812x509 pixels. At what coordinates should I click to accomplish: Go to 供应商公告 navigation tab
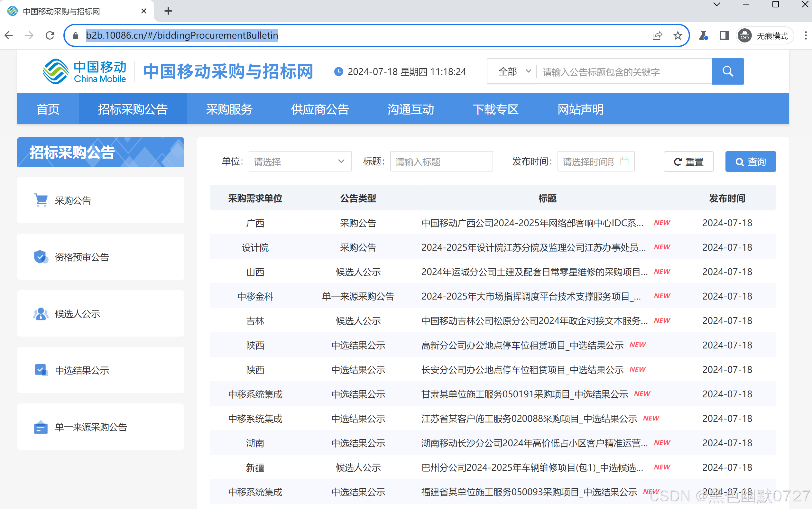(320, 109)
